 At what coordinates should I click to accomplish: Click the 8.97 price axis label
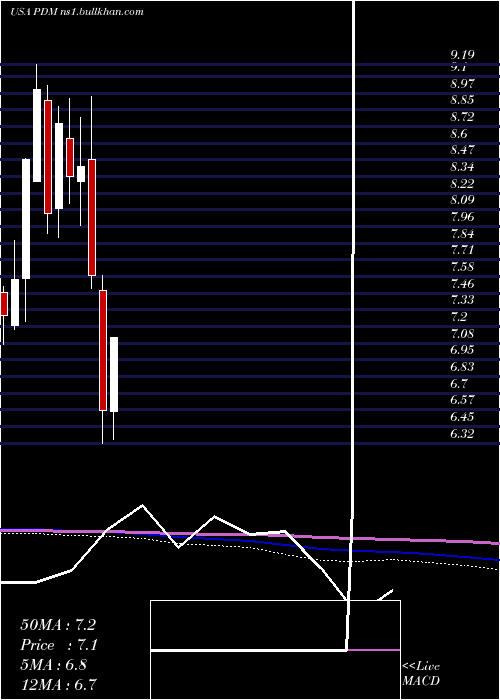pos(462,83)
